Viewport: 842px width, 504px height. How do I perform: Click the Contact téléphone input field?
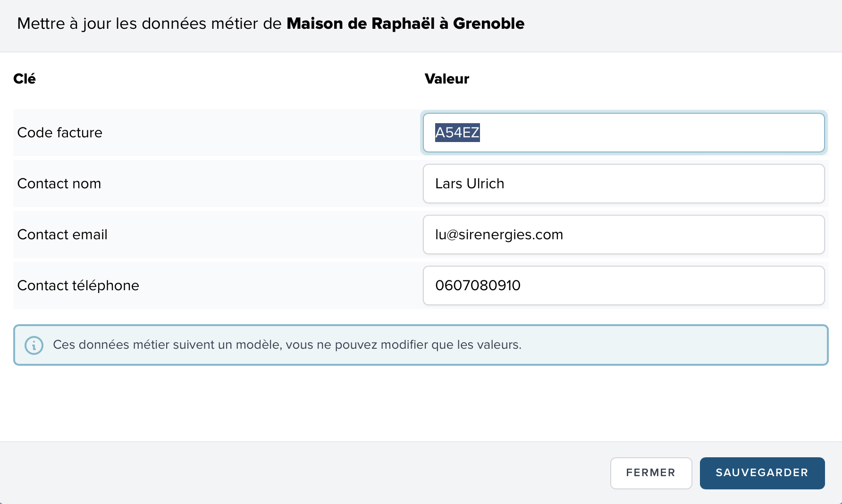coord(623,286)
